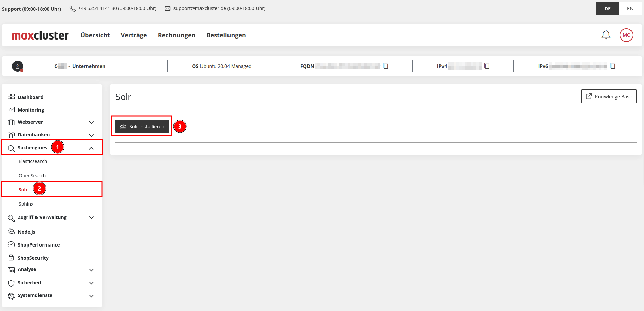Expand the Systemdienste section chevron
644x311 pixels.
point(91,296)
